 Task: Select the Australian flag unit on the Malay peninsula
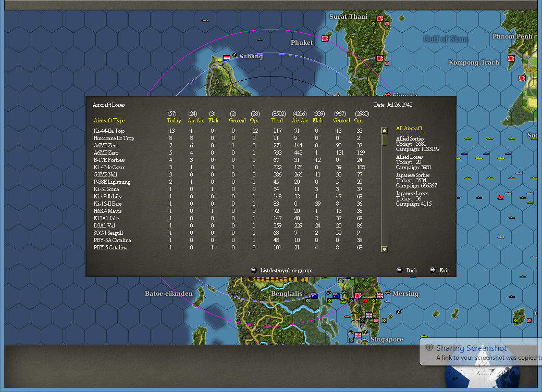336,296
